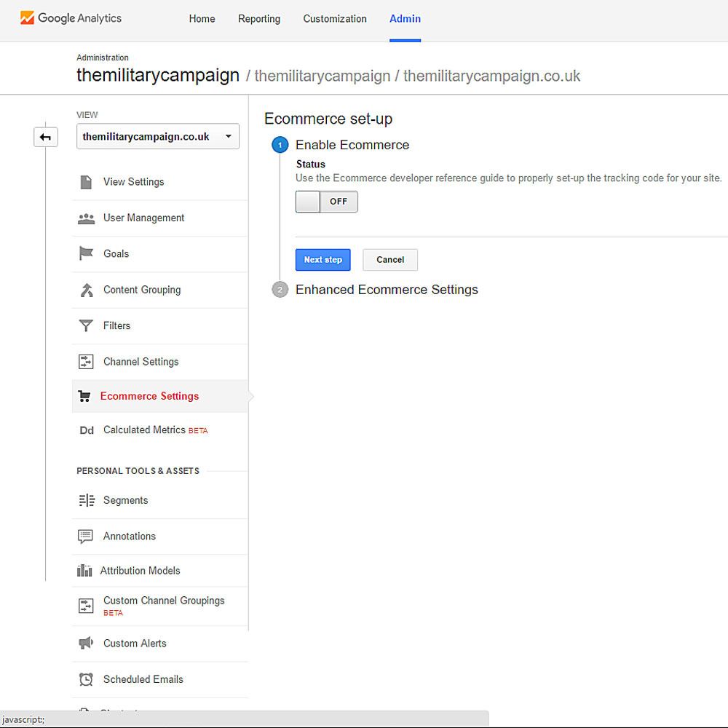
Task: Click the User Management people icon
Action: (87, 218)
